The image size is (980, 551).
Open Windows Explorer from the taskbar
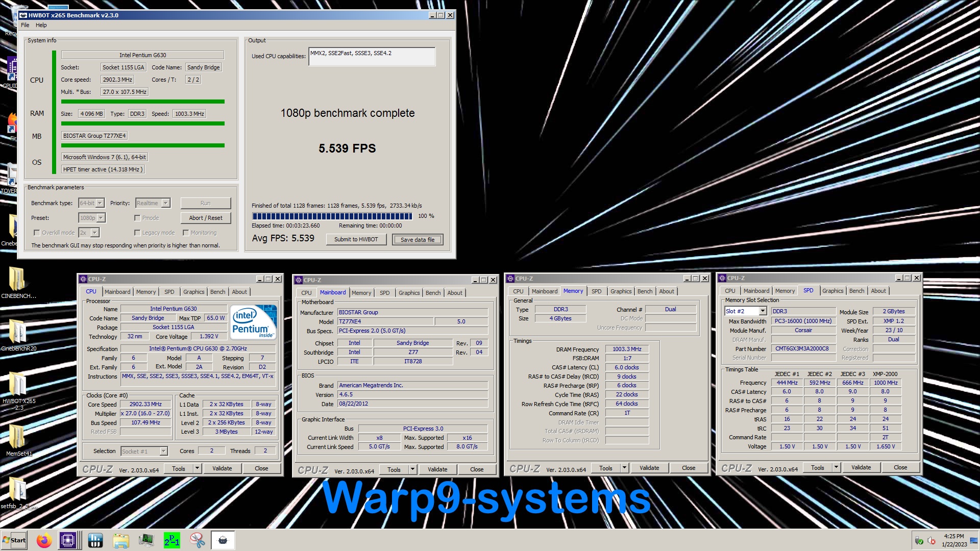click(x=121, y=540)
